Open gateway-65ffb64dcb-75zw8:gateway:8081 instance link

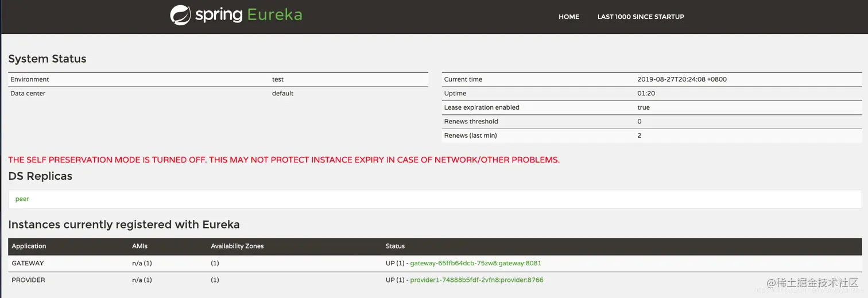pyautogui.click(x=475, y=263)
